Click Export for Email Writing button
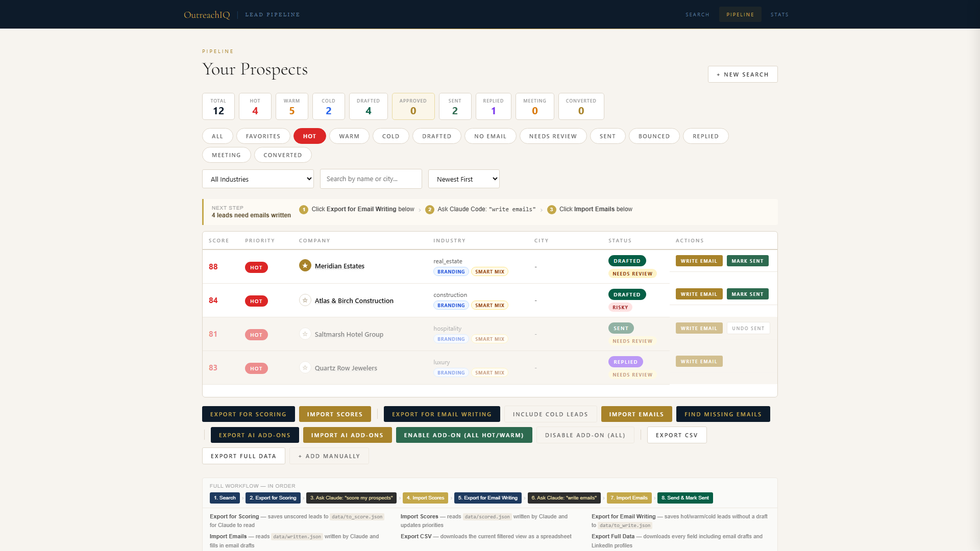The width and height of the screenshot is (980, 551). (442, 414)
